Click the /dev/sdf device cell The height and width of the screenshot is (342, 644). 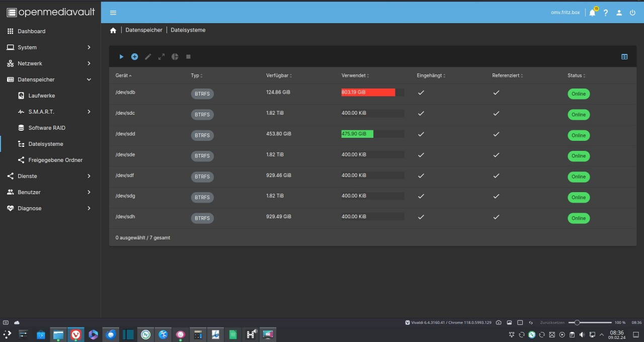(125, 175)
